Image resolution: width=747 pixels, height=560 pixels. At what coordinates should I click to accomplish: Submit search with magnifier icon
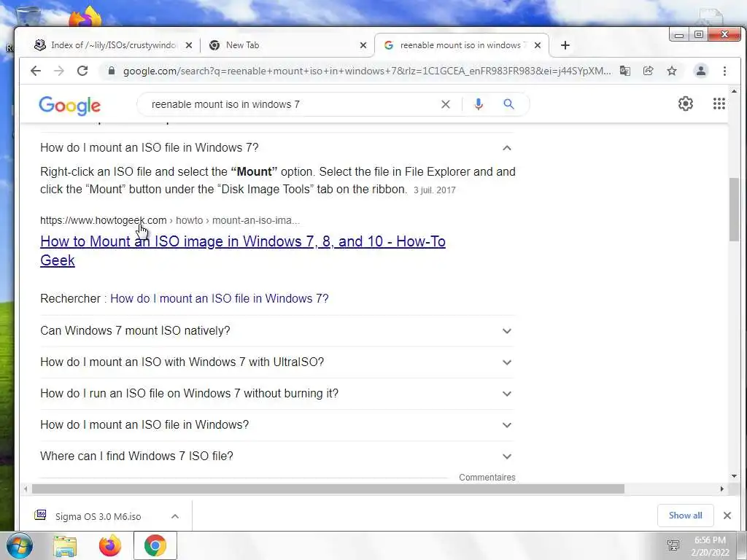(x=508, y=104)
